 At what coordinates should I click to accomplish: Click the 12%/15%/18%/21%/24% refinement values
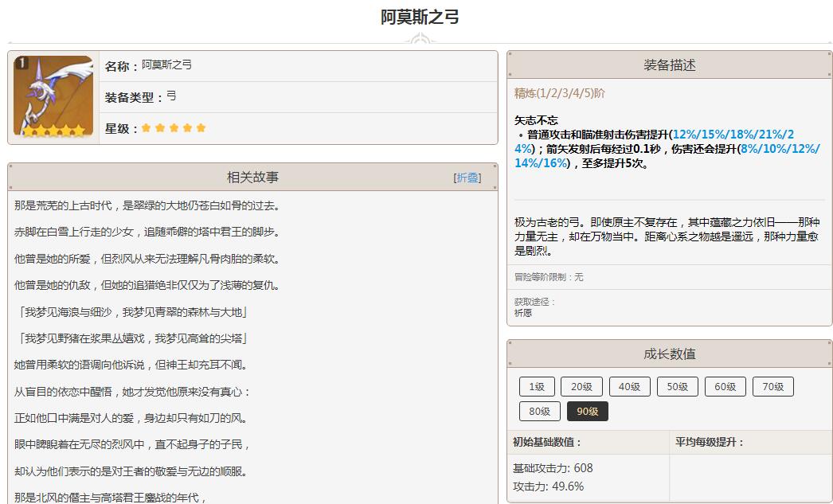pyautogui.click(x=654, y=142)
